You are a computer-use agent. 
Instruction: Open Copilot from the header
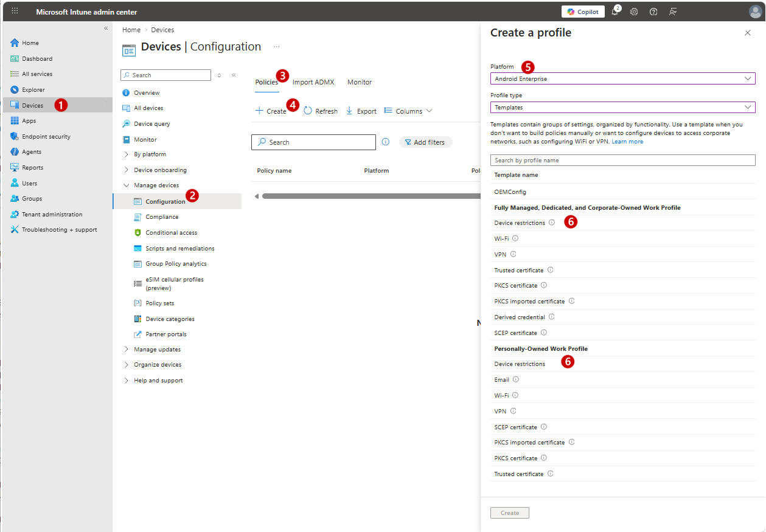pyautogui.click(x=583, y=12)
